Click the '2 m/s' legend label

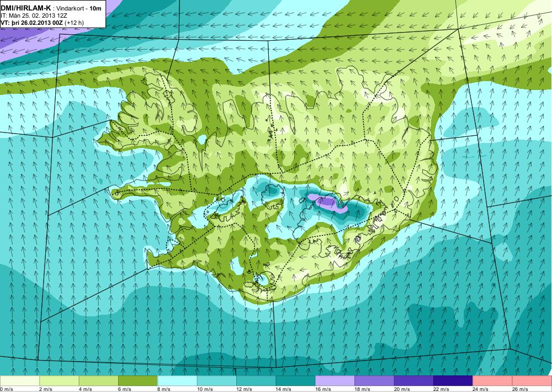[x=46, y=389]
